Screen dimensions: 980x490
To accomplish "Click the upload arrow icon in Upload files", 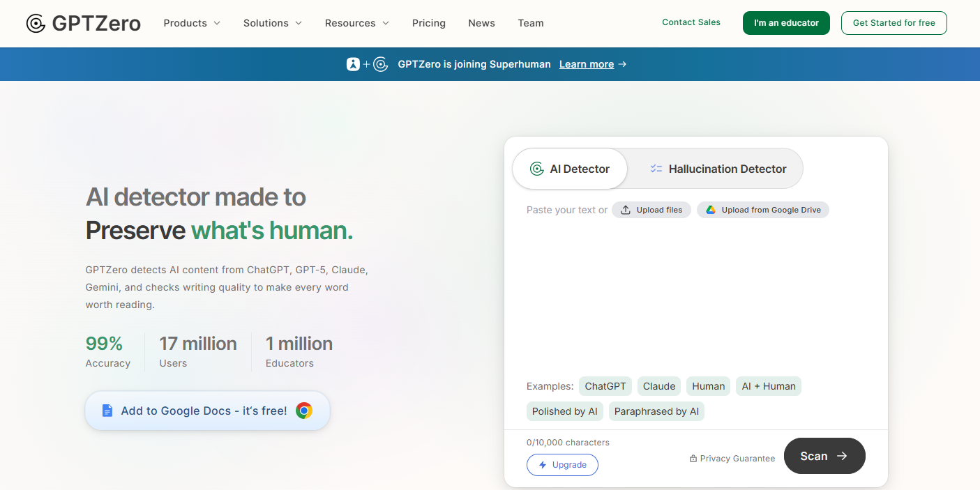I will pyautogui.click(x=626, y=210).
